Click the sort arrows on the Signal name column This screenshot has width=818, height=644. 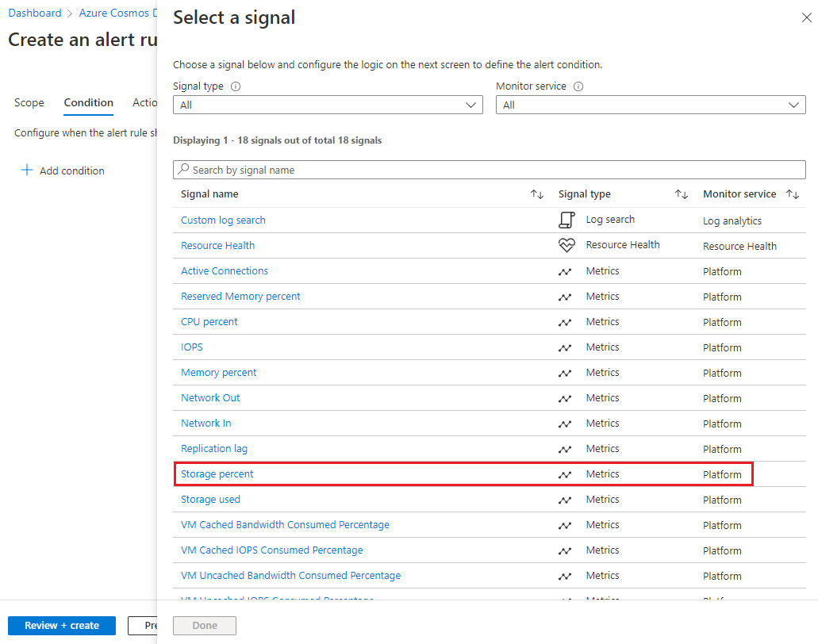click(x=537, y=194)
